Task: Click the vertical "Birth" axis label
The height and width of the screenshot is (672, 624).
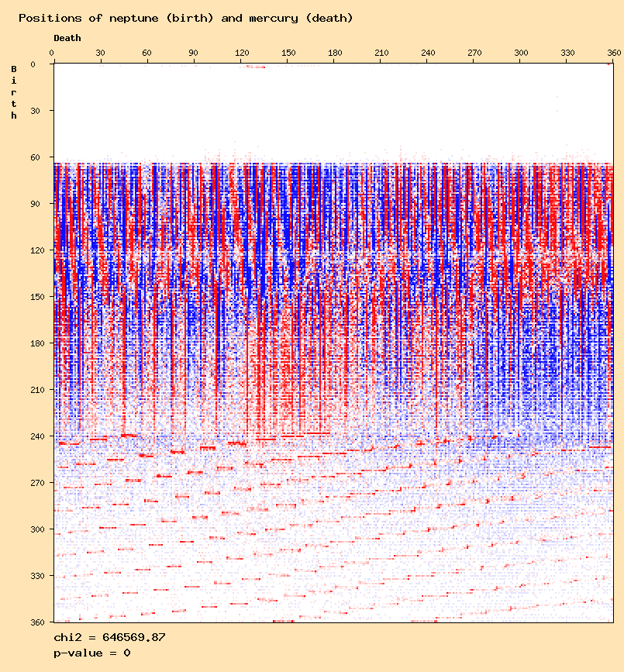Action: point(14,92)
